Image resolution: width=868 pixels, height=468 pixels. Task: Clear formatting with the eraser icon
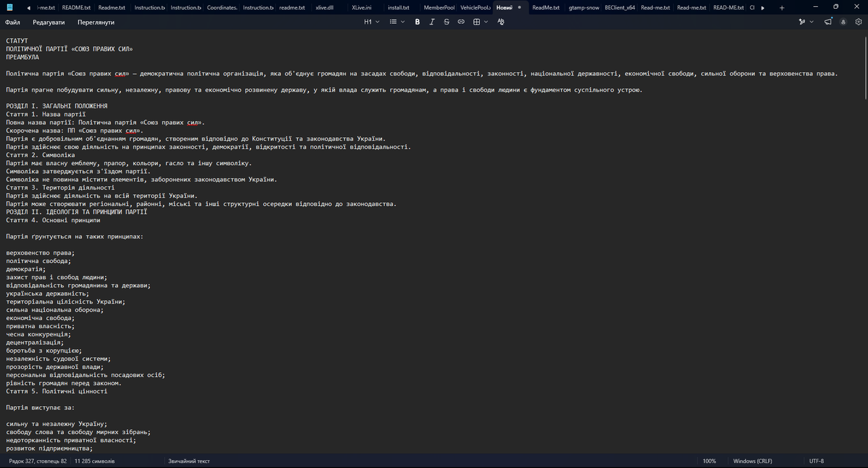pos(501,22)
